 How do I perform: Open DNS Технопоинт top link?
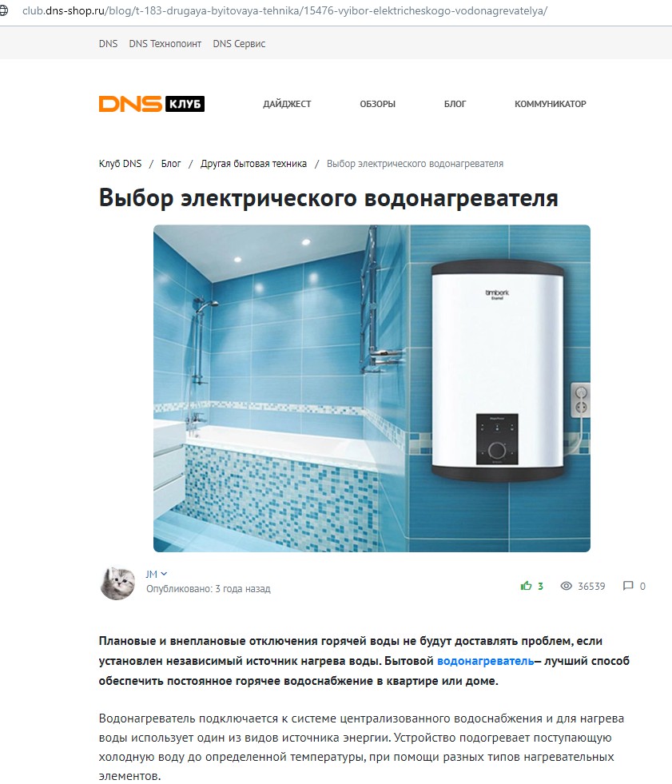pyautogui.click(x=165, y=43)
